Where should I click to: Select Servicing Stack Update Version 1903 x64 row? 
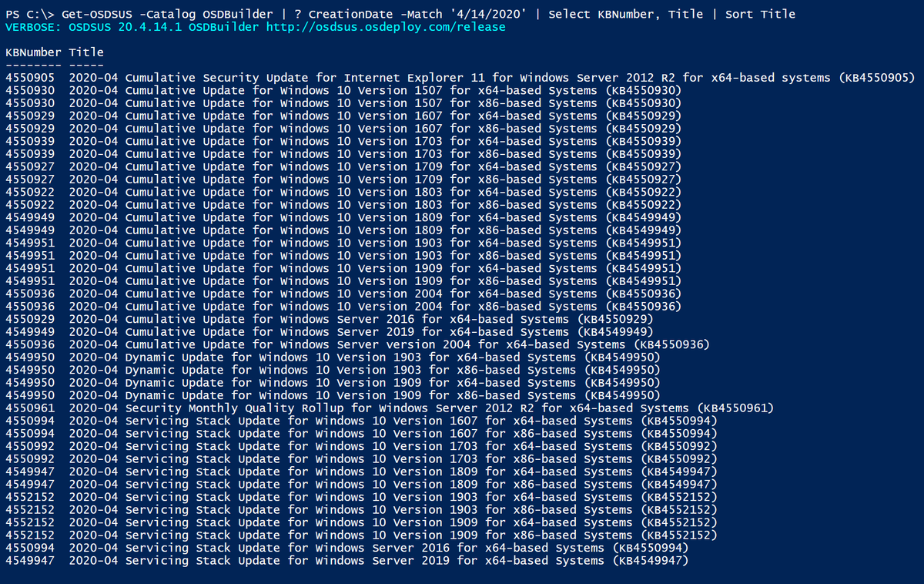(361, 498)
